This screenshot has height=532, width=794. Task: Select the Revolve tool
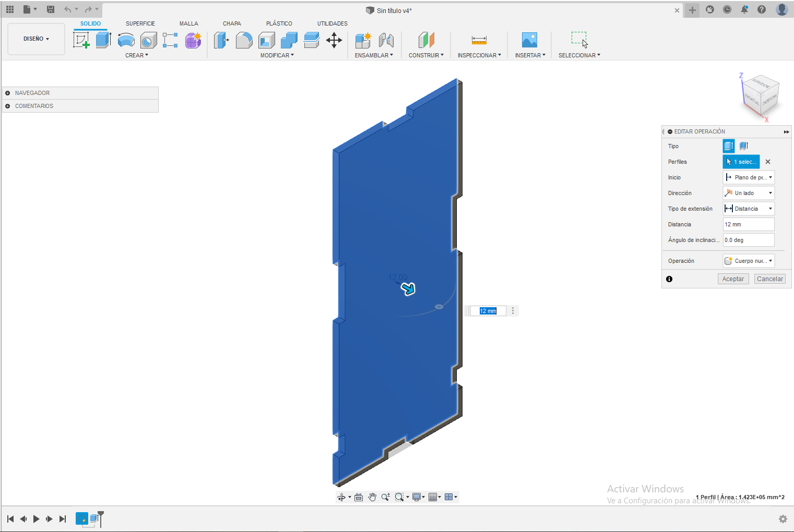coord(126,40)
